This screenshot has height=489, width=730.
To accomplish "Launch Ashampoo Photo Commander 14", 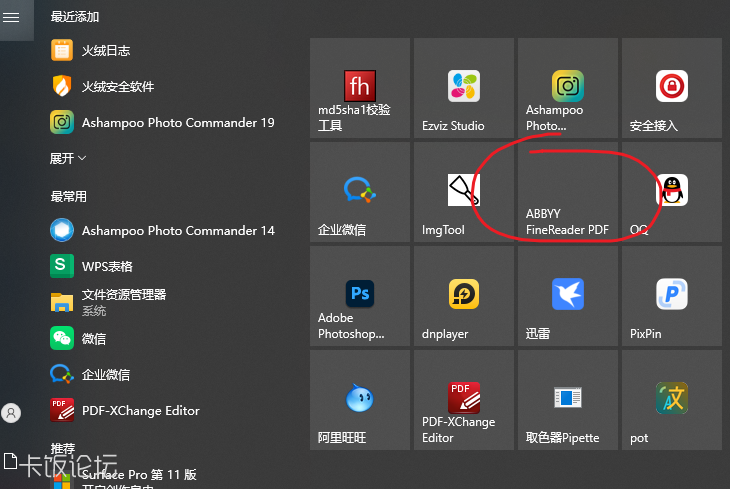I will tap(163, 231).
